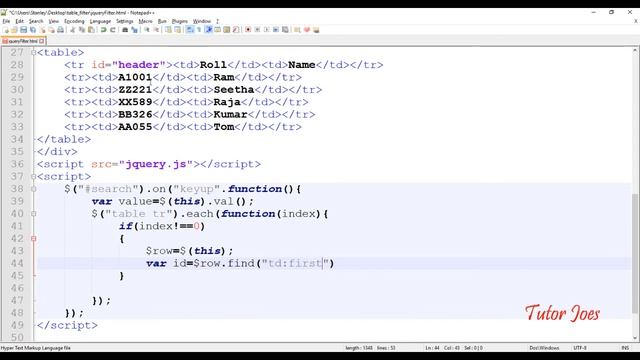Open the User Defined Language icon
Image resolution: width=640 pixels, height=360 pixels.
pos(218,30)
